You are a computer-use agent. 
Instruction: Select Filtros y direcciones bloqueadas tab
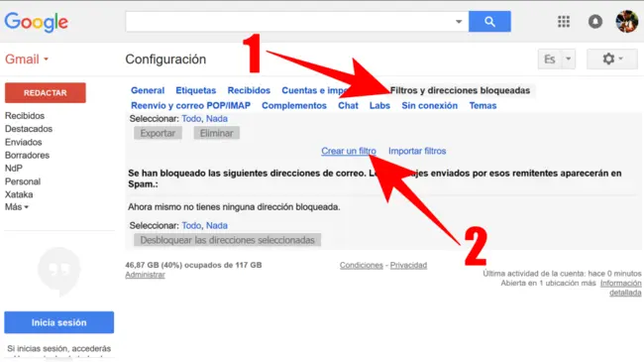coord(460,90)
